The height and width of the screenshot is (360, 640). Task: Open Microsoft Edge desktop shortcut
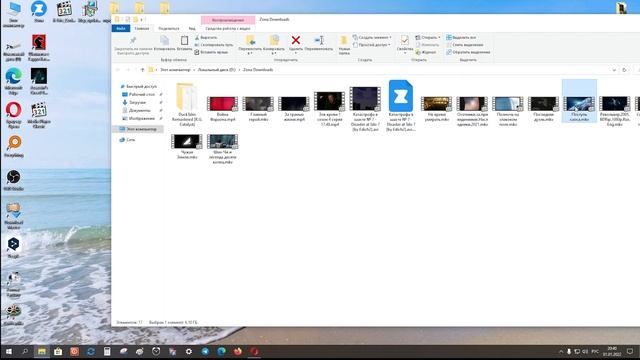(13, 81)
